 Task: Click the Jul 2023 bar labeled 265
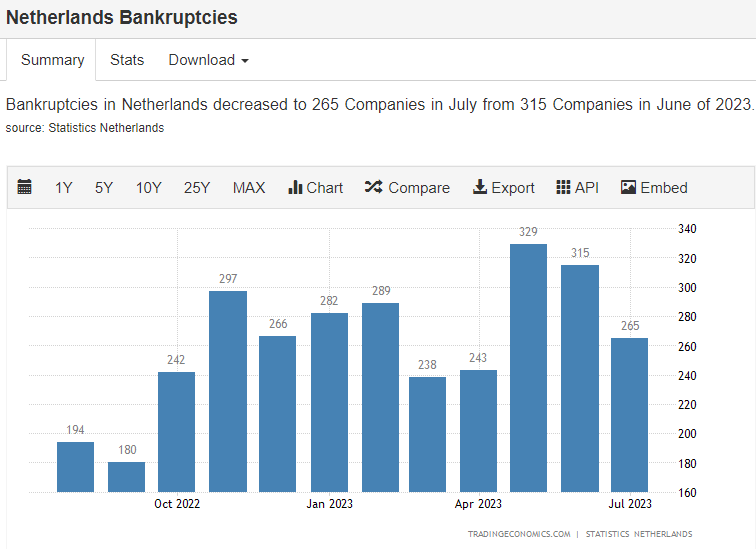(629, 415)
